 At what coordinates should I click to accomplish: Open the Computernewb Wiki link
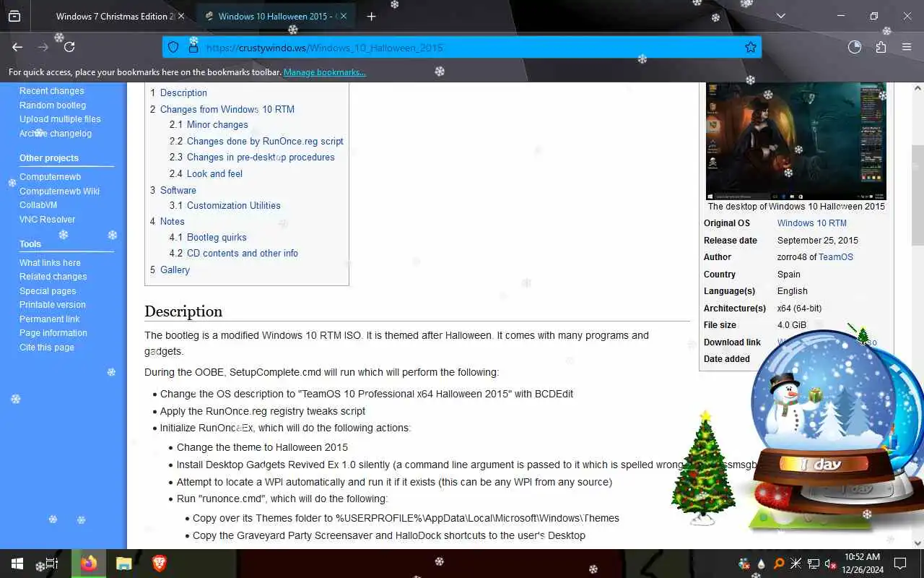(59, 191)
